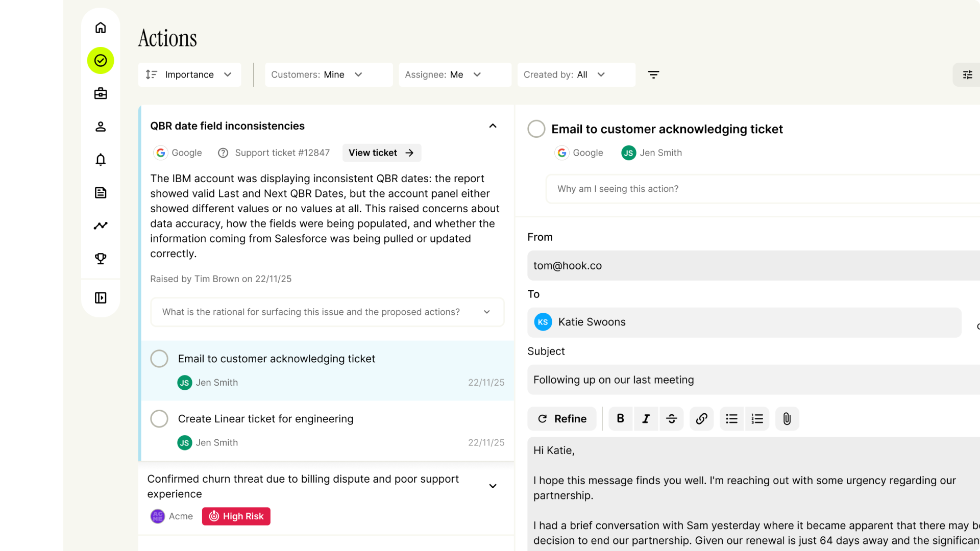Open the filter lines icon beside Created by
Image resolution: width=980 pixels, height=551 pixels.
653,74
